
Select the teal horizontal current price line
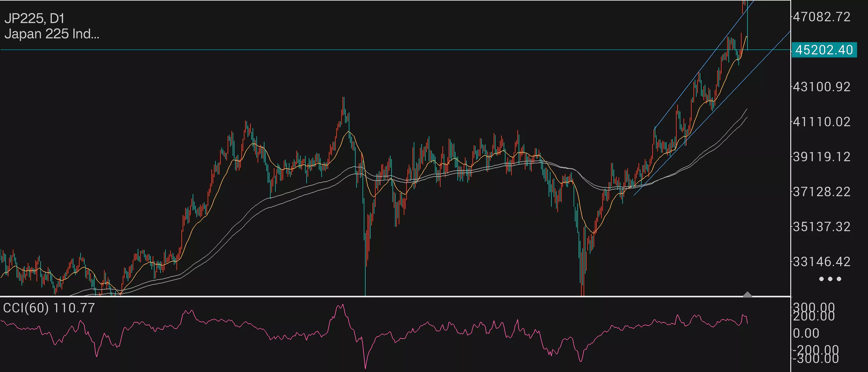337,50
